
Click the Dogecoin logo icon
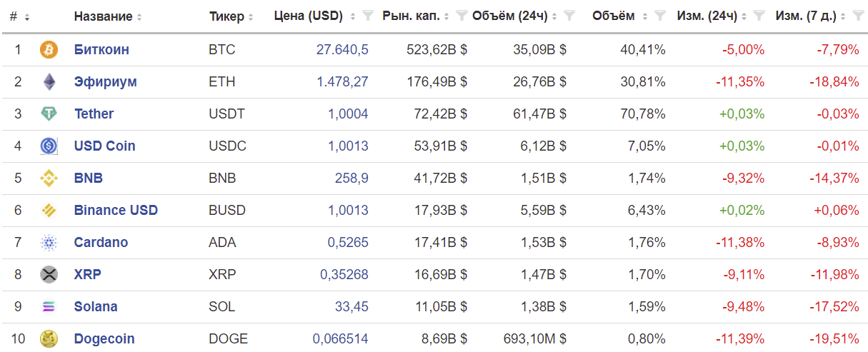49,339
